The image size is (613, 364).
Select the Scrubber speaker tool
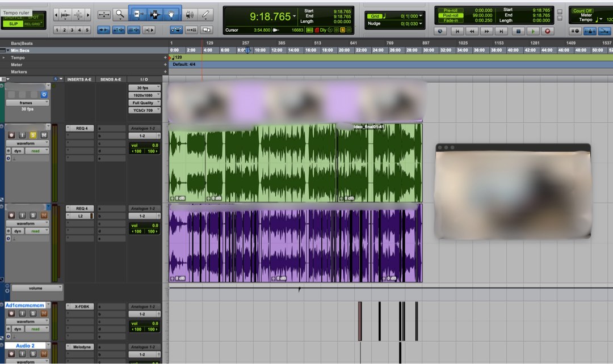[x=190, y=15]
